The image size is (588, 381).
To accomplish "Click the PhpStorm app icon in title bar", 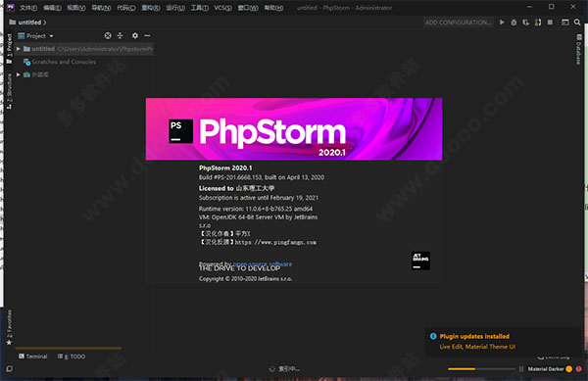I will [x=11, y=8].
